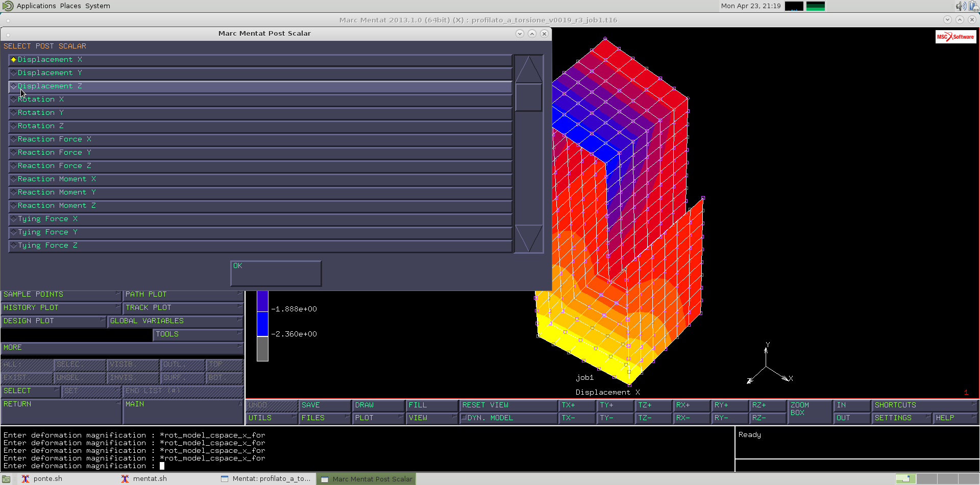The height and width of the screenshot is (485, 980).
Task: Click the MSC Software logo
Action: pyautogui.click(x=955, y=37)
